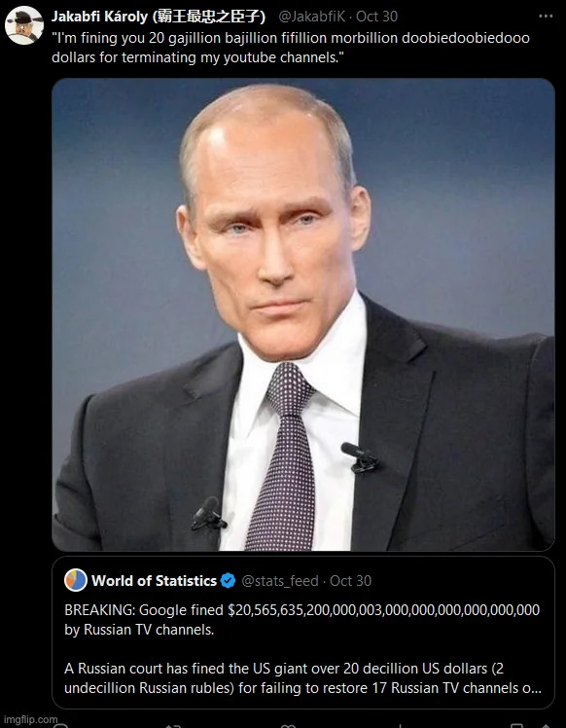Like the tweet with the heart icon
Screen dimensions: 566x728
pos(288,726)
